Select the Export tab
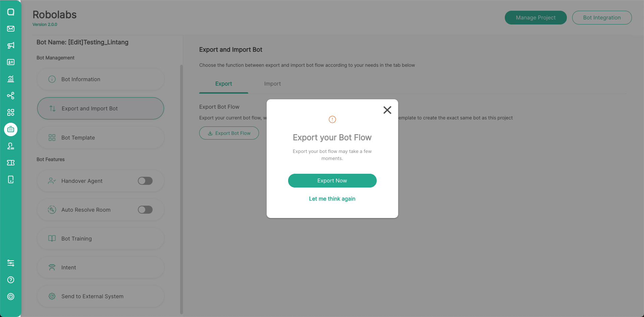 [223, 84]
